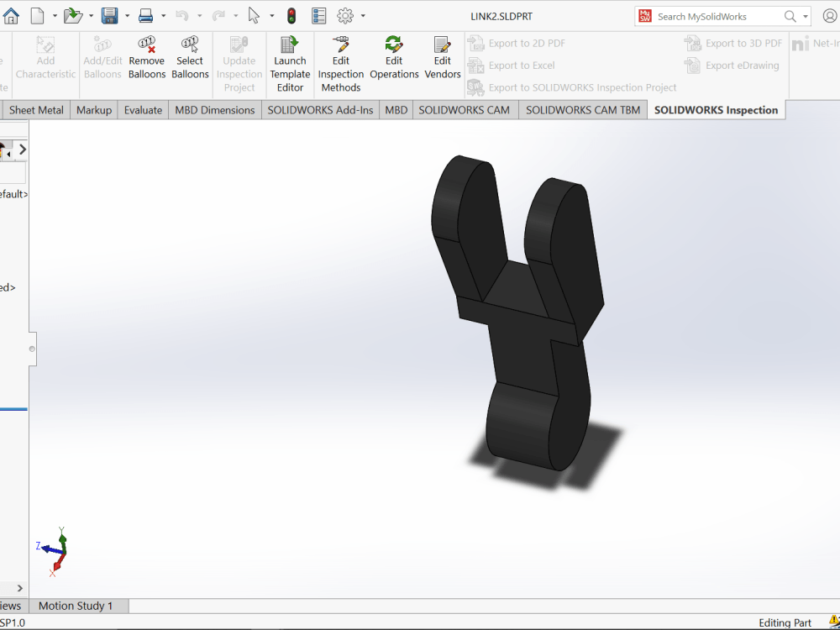Click the Save icon
The height and width of the screenshot is (630, 840).
[110, 15]
